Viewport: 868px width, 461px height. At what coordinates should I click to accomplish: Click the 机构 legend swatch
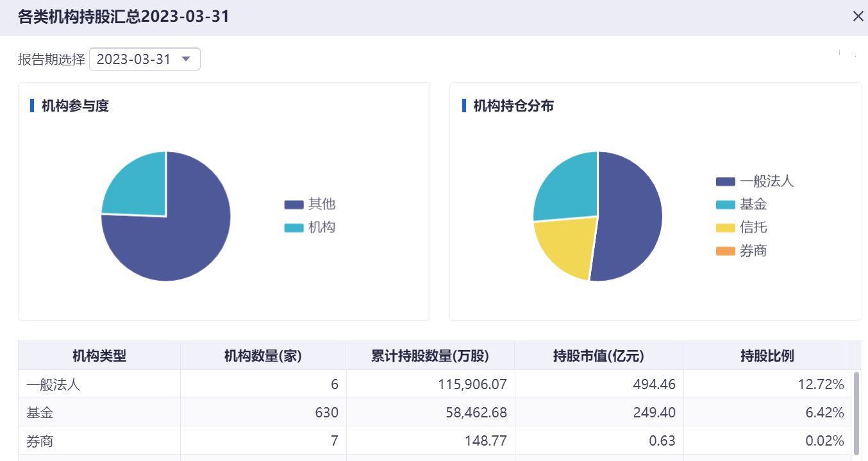[294, 228]
